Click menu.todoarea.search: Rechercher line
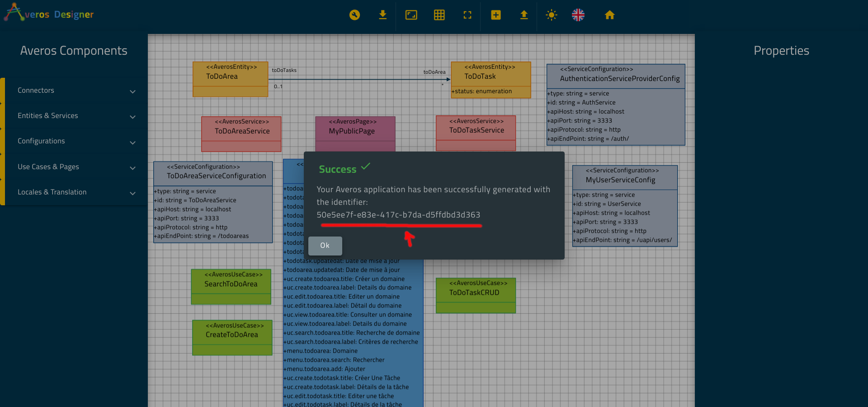This screenshot has height=407, width=868. click(334, 360)
